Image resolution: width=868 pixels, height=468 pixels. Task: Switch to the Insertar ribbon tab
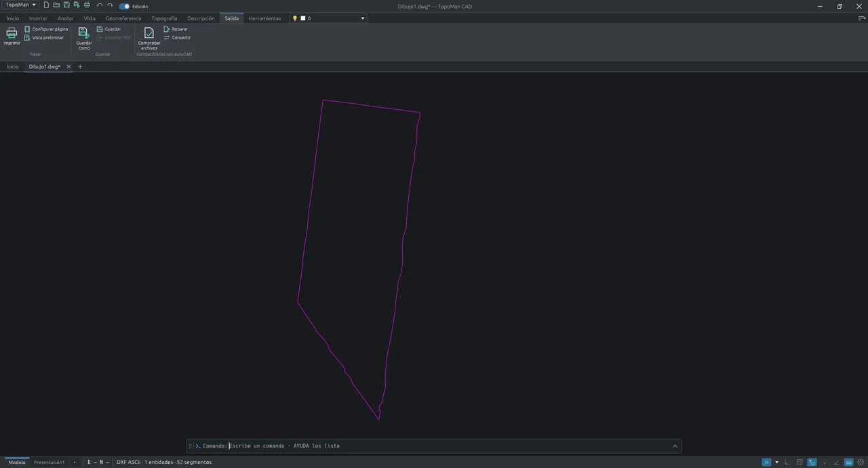[38, 18]
